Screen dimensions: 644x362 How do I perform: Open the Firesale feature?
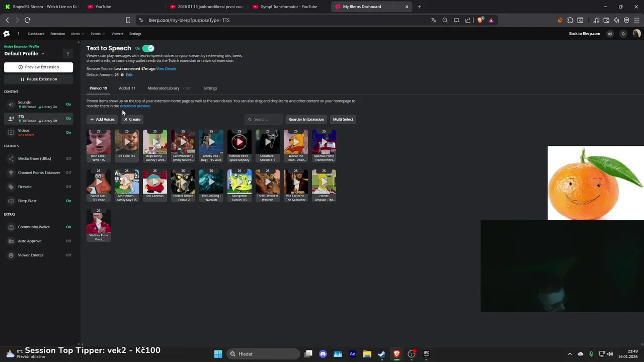[x=38, y=187]
